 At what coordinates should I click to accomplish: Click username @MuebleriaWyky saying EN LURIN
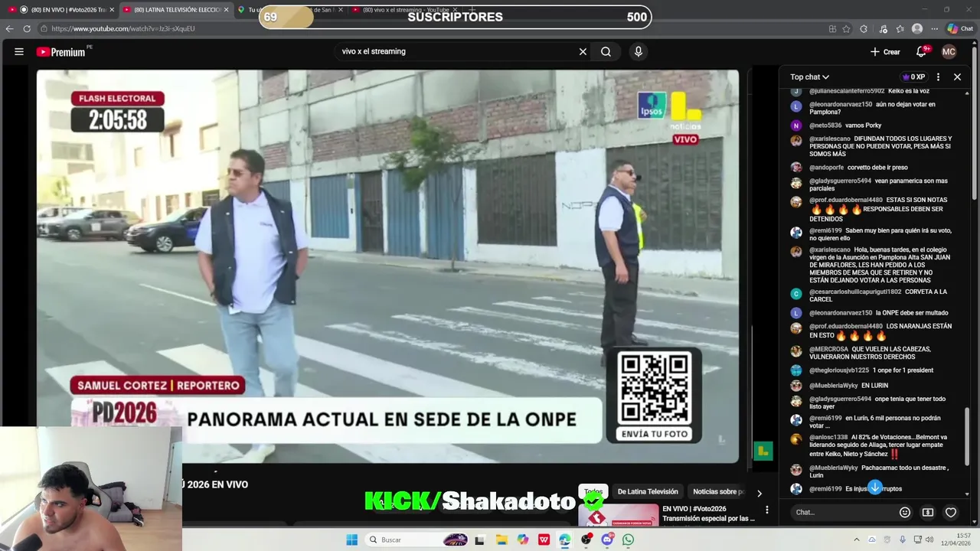tap(833, 386)
